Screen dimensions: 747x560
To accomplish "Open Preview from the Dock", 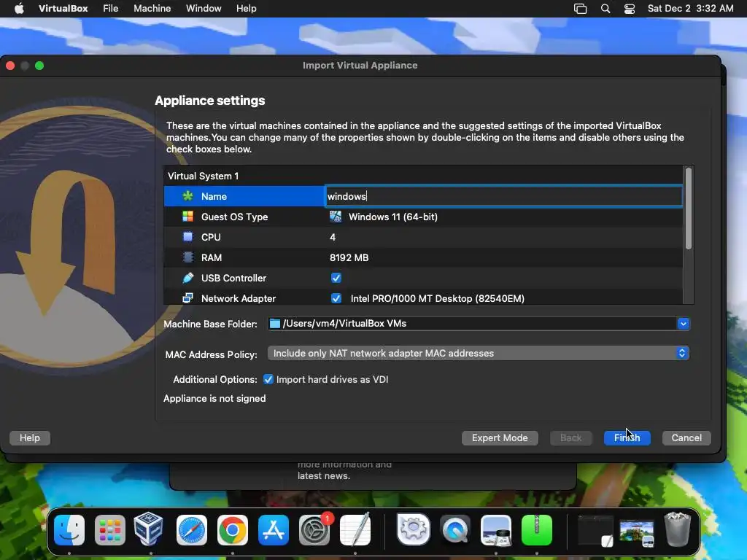I will click(x=496, y=529).
